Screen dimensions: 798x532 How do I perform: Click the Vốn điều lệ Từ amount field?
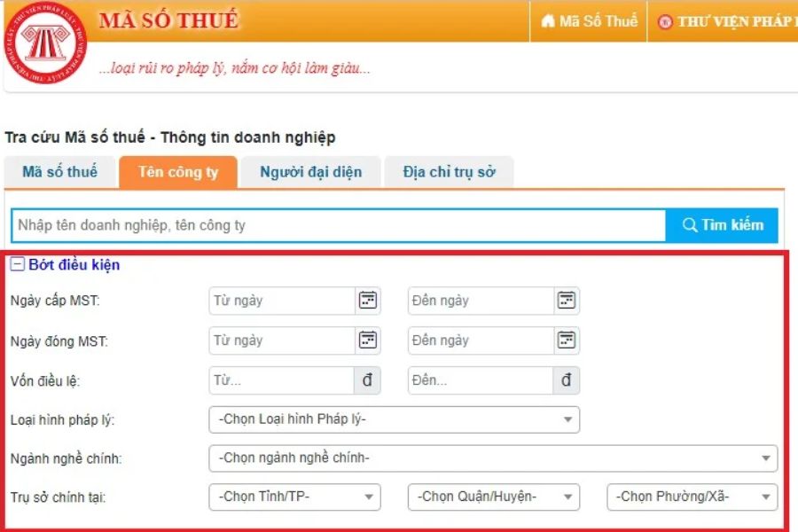(281, 380)
